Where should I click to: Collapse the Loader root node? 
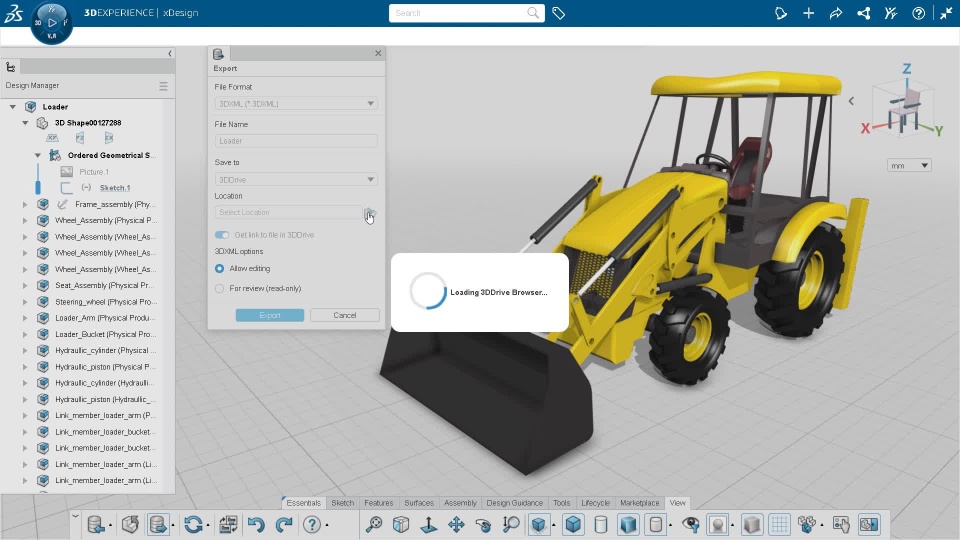tap(12, 107)
